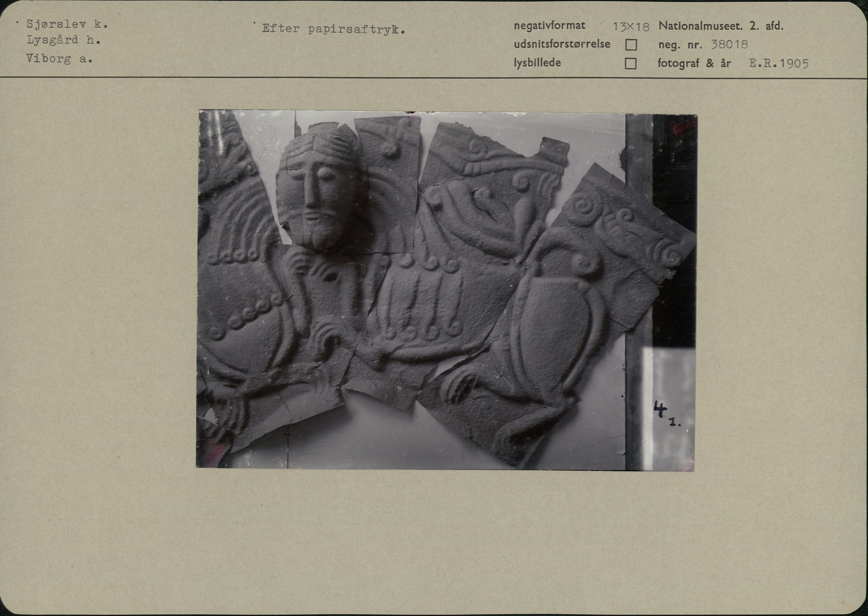Click the 'udsnitsforstørrelse' label
This screenshot has width=868, height=616.
tap(562, 44)
